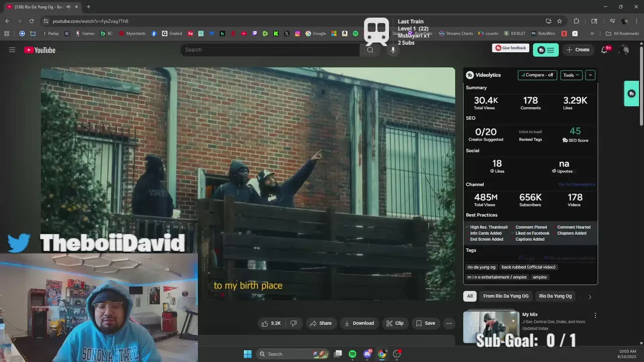
Task: Mute the tab audio speaker icon
Action: click(68, 7)
